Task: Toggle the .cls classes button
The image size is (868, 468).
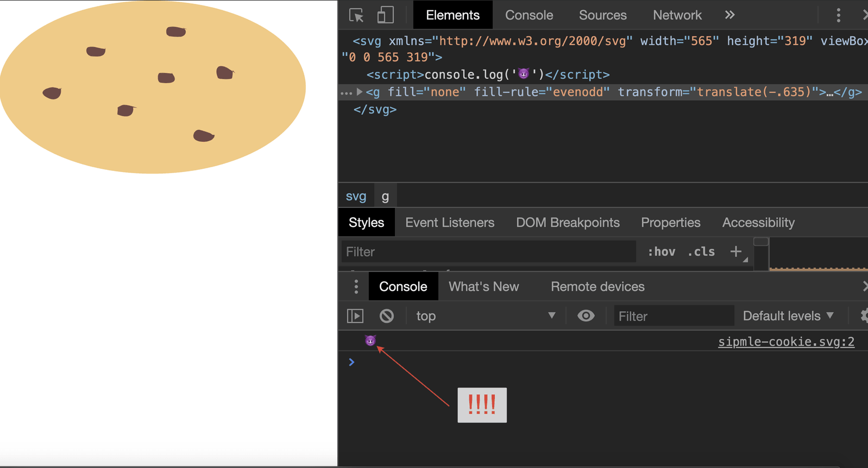Action: pos(701,252)
